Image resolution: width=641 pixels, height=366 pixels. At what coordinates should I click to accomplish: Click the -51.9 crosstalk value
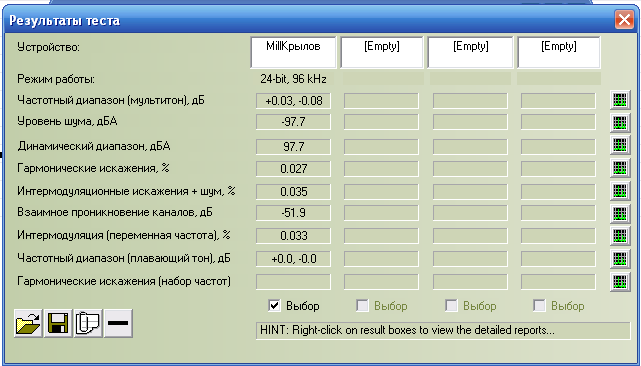click(294, 213)
